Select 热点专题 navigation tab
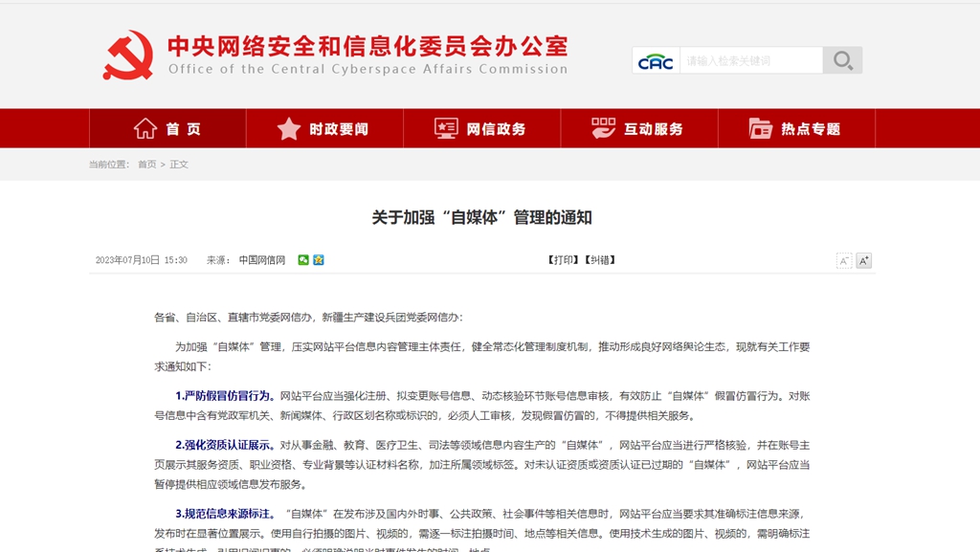 [x=795, y=129]
